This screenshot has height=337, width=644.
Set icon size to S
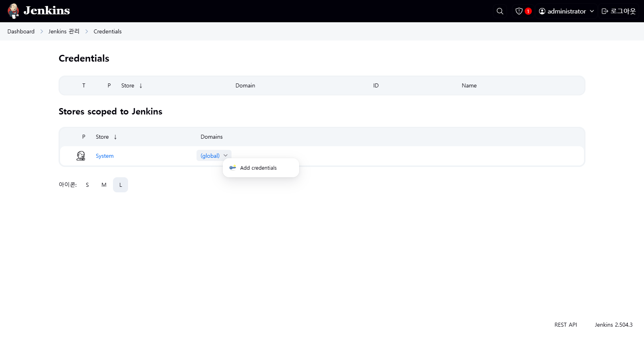pos(88,185)
